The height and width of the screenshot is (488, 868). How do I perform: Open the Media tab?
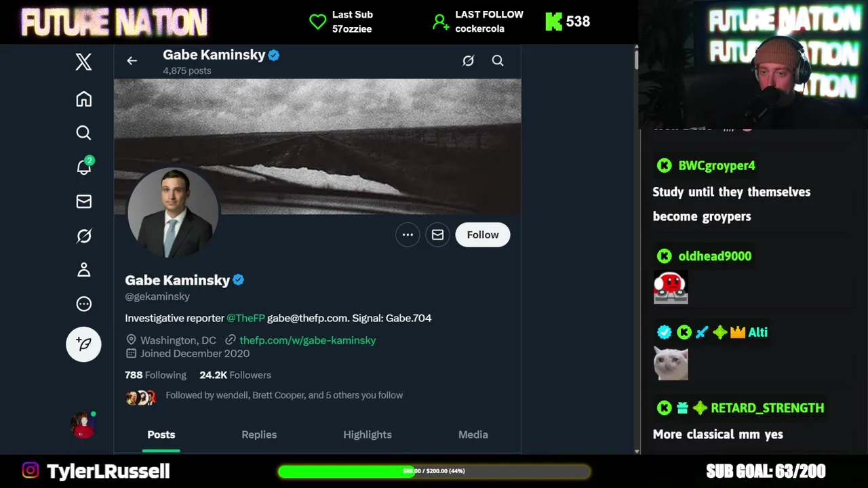point(473,434)
